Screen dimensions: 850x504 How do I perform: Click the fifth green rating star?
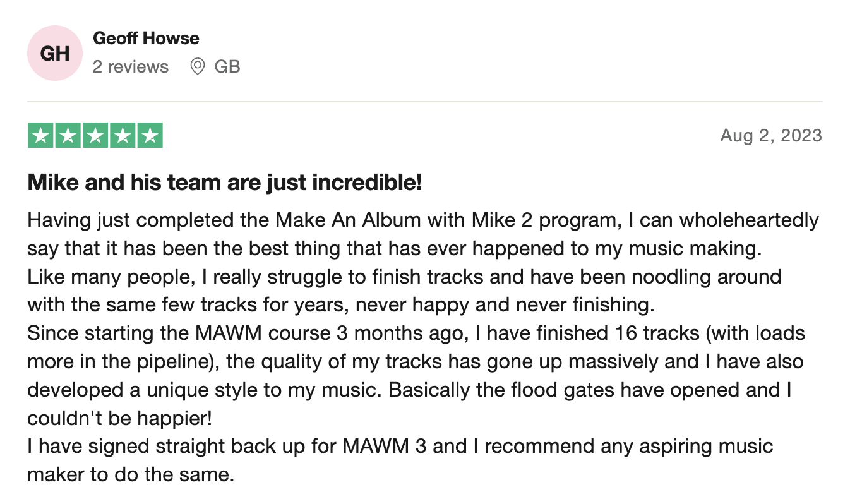point(150,136)
